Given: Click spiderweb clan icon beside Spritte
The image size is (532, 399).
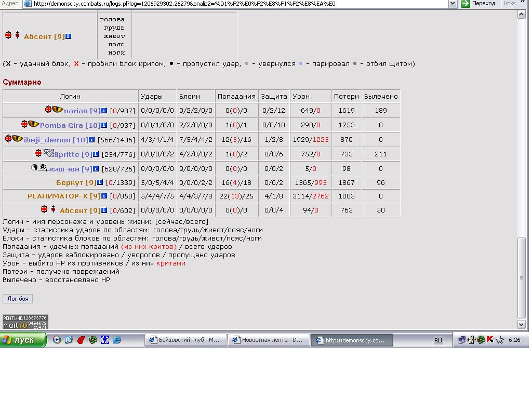Looking at the screenshot, I should pos(48,153).
